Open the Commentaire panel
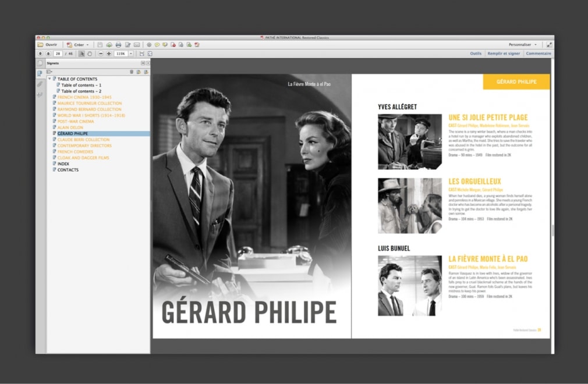This screenshot has height=384, width=588. (x=539, y=53)
